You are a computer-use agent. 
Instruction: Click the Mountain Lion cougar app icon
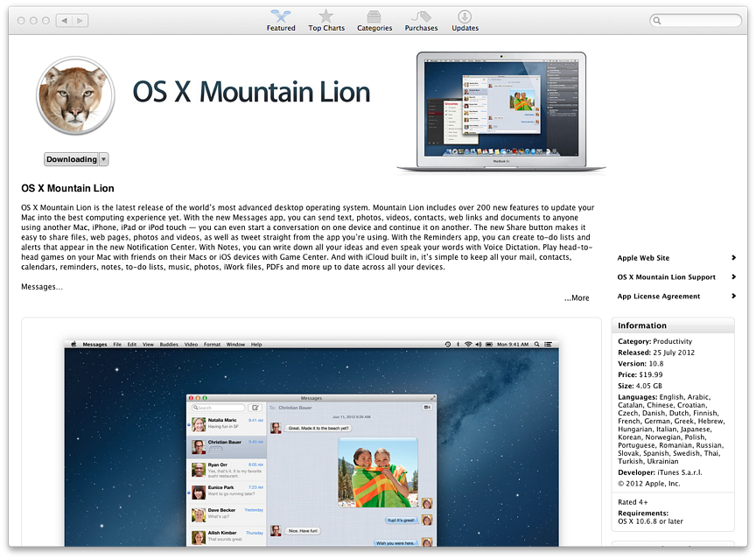click(x=75, y=95)
